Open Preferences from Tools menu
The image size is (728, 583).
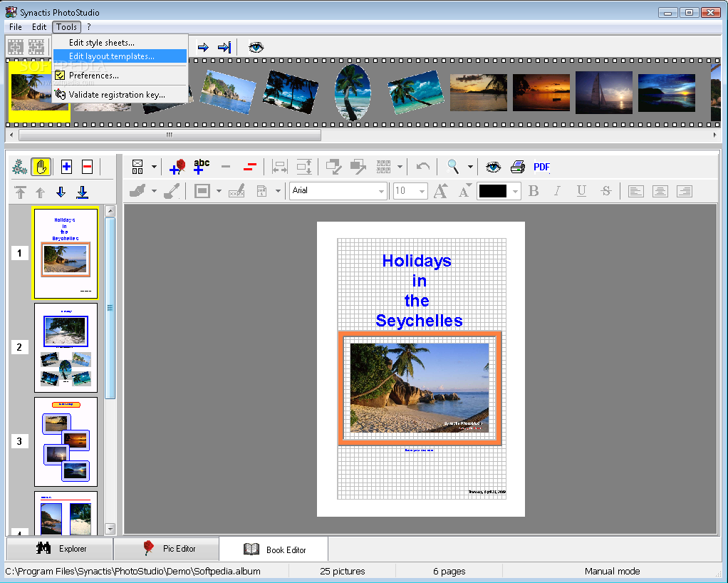point(120,76)
